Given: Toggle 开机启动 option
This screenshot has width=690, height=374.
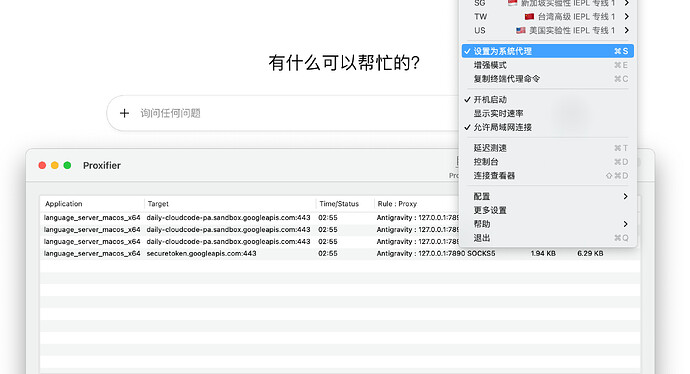Looking at the screenshot, I should (547, 99).
